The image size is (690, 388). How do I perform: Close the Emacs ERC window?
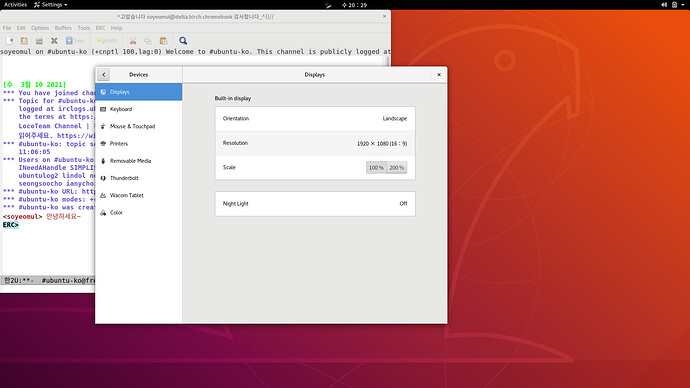(x=384, y=16)
